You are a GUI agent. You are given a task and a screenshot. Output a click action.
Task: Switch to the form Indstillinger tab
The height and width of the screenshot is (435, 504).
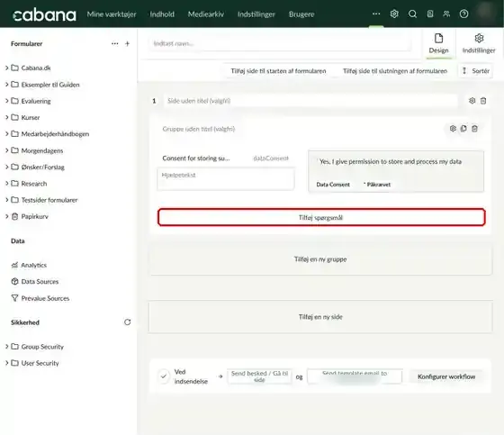[479, 44]
